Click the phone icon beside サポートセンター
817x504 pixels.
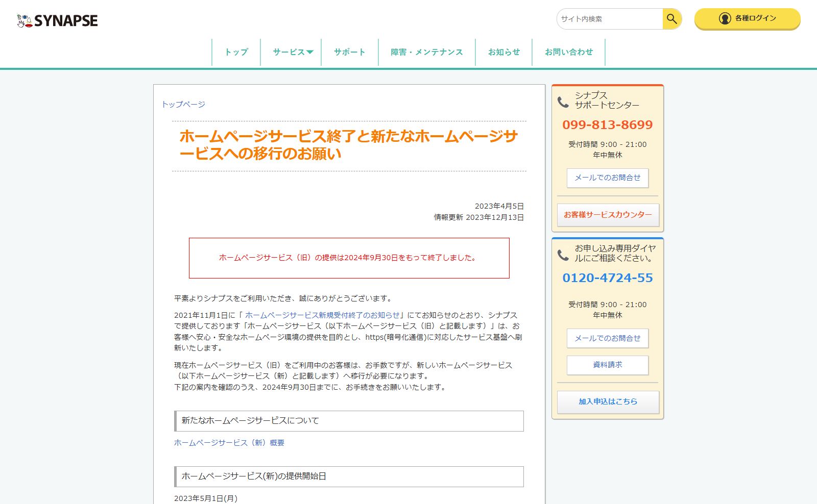tap(563, 102)
